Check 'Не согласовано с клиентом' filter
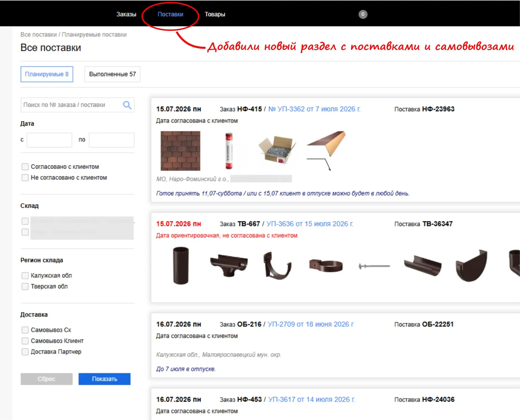The width and height of the screenshot is (520, 420). 25,178
